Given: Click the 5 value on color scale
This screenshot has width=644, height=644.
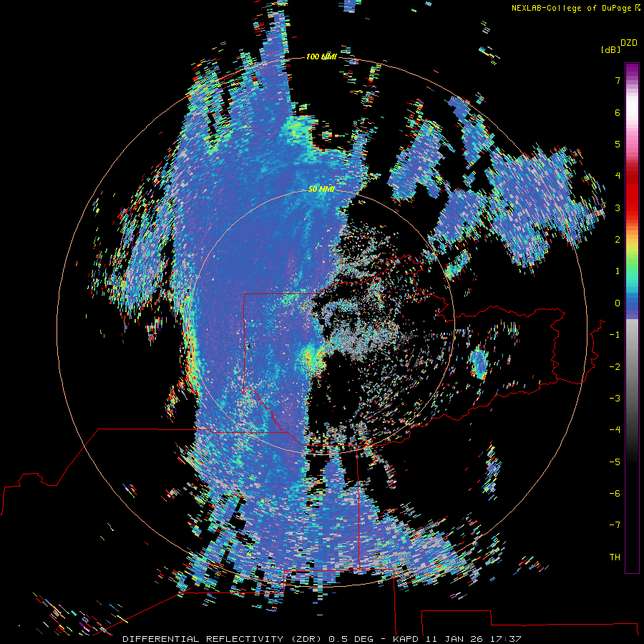Looking at the screenshot, I should click(x=618, y=144).
